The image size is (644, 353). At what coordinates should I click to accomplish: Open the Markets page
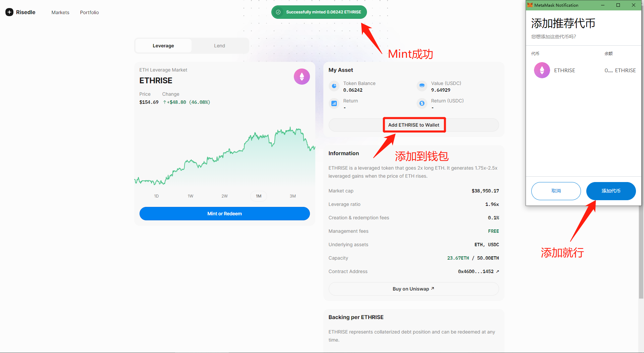coord(60,12)
